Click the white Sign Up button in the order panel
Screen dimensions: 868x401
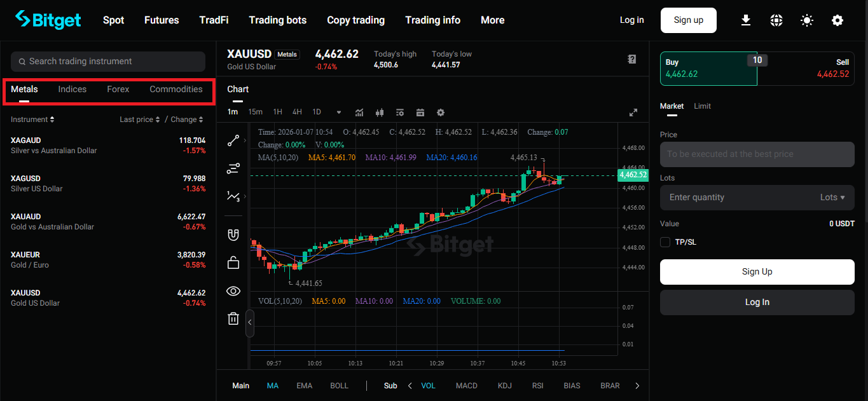coord(757,271)
